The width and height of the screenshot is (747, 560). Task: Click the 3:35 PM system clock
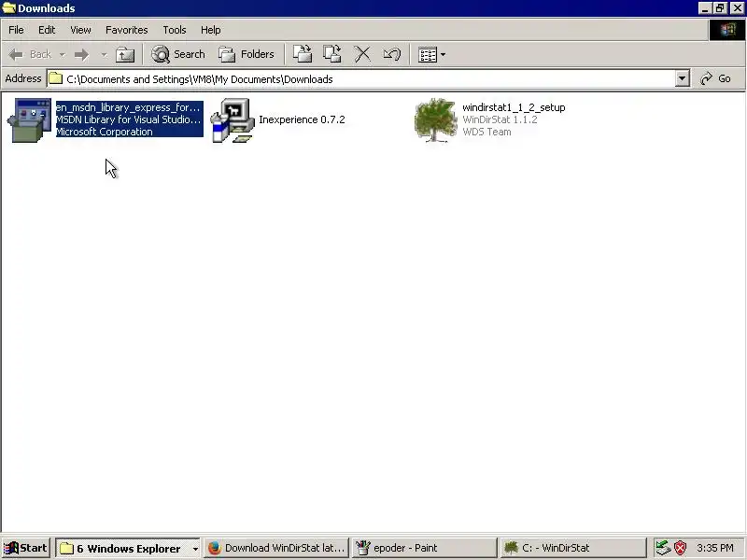click(x=715, y=548)
